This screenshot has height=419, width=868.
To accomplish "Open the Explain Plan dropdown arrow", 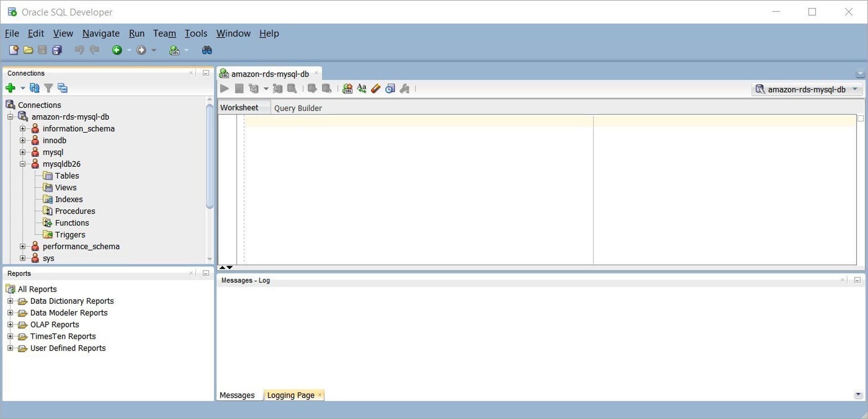I will click(266, 89).
